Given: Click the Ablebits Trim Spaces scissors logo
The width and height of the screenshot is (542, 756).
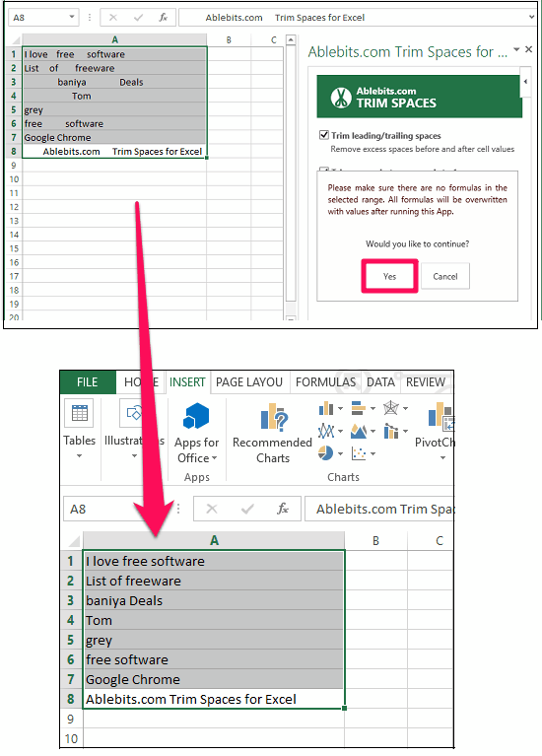Looking at the screenshot, I should 341,97.
